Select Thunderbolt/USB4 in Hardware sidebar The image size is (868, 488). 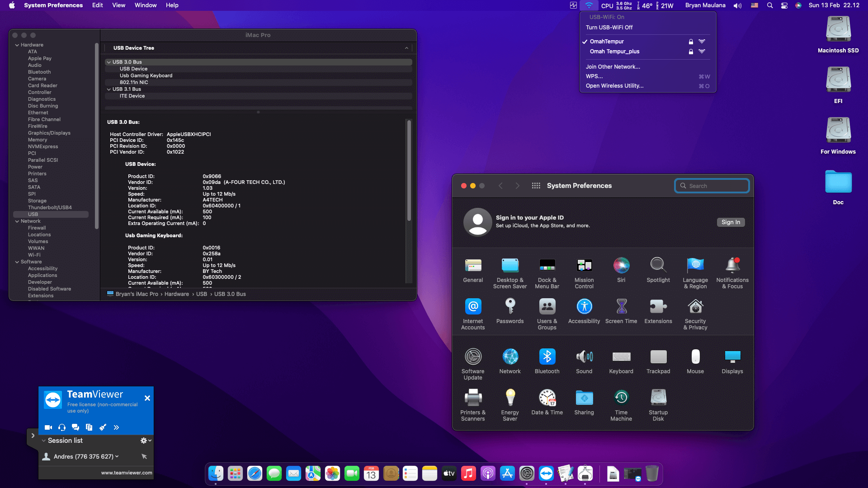pos(50,208)
